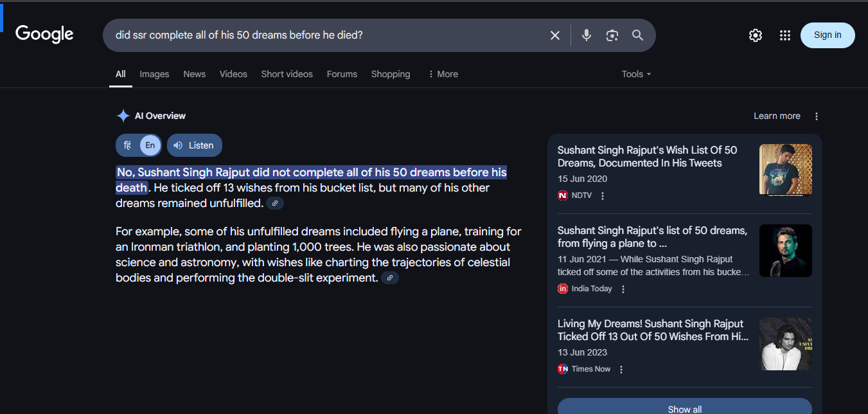Viewport: 868px width, 414px height.
Task: Click the highlighted 'No, Sushant Singh Rajput' sentence
Action: click(311, 180)
